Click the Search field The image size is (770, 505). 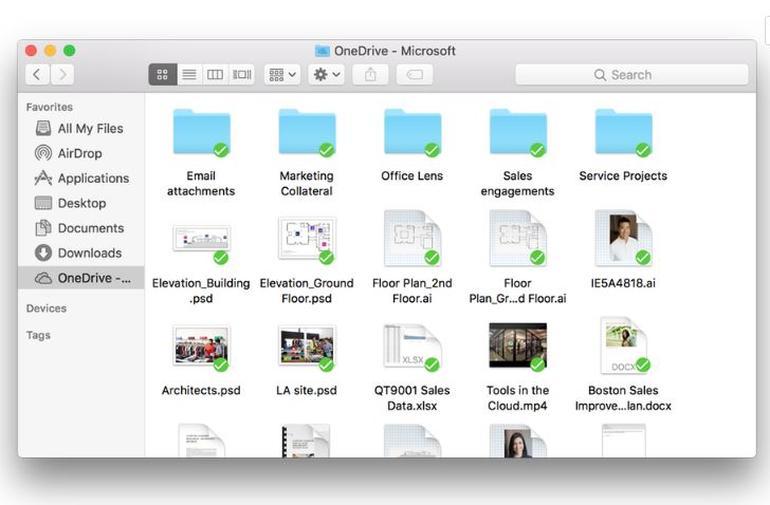click(x=631, y=75)
